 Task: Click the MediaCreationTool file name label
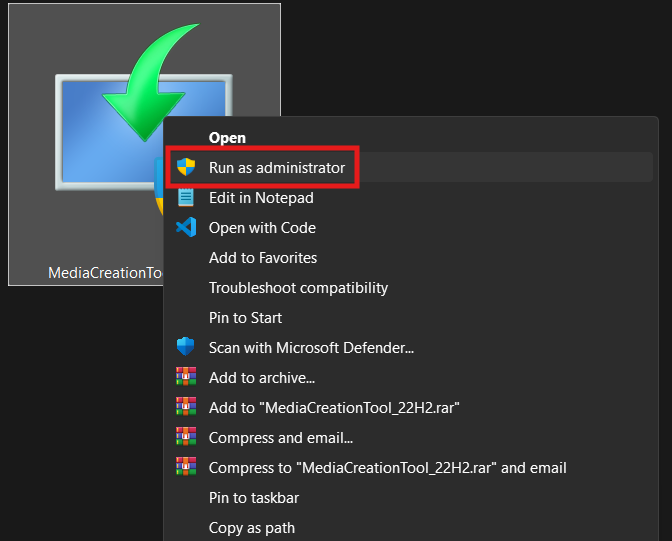105,273
